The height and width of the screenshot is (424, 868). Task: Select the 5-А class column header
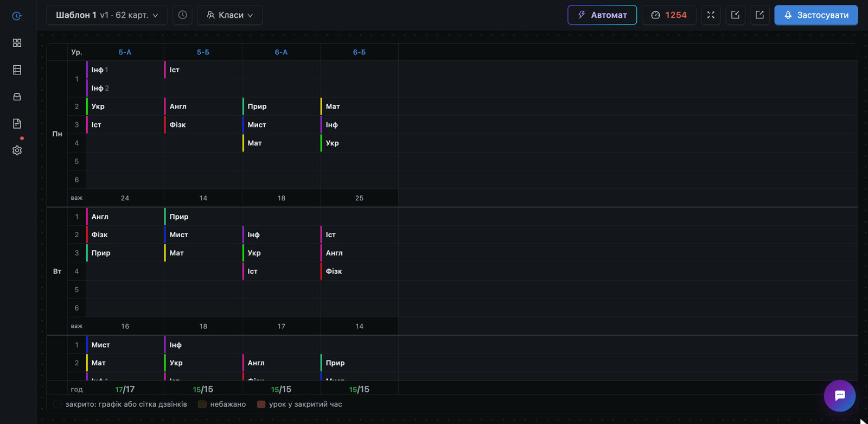tap(125, 52)
